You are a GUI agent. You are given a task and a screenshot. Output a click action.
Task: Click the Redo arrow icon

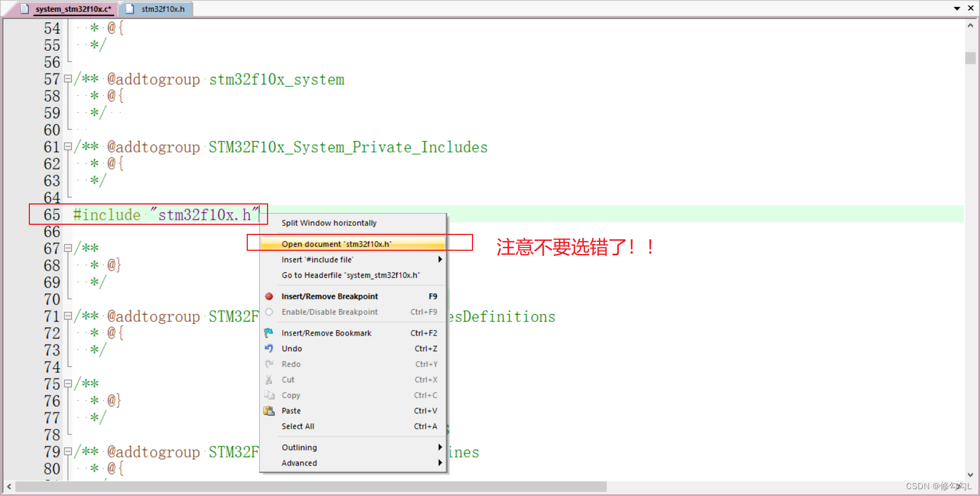[x=269, y=364]
